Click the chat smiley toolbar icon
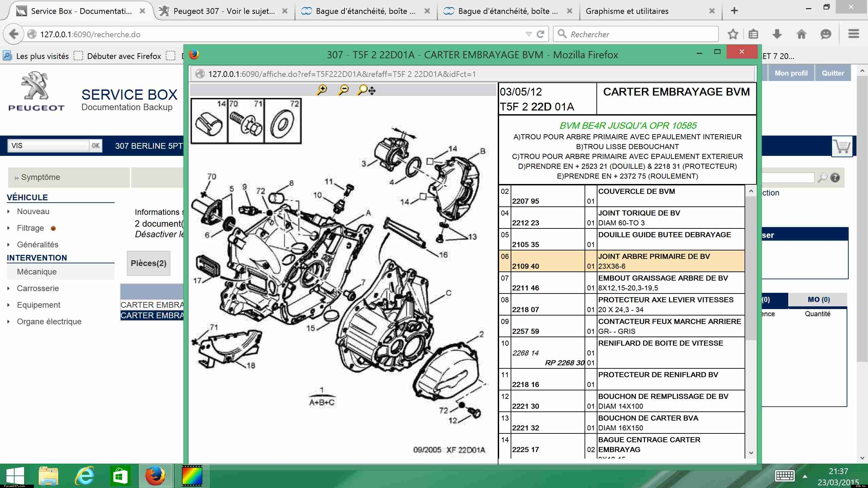Screen dimensions: 868x488 point(826,34)
